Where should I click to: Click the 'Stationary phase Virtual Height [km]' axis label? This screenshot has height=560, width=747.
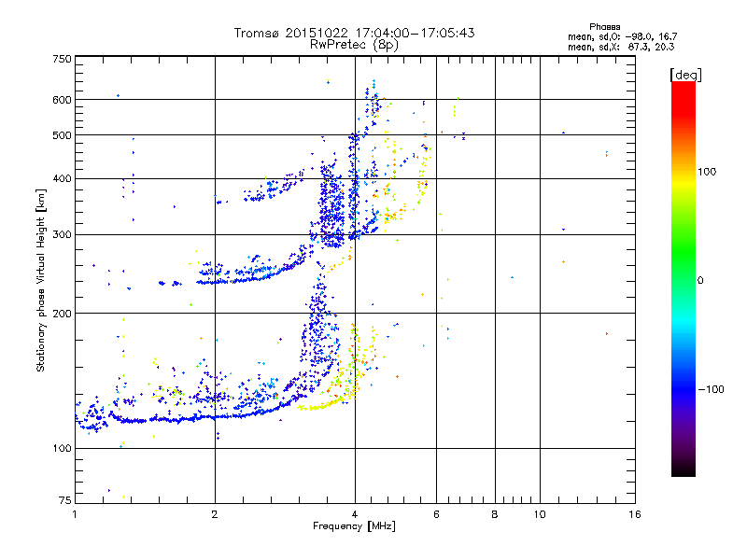tap(41, 281)
